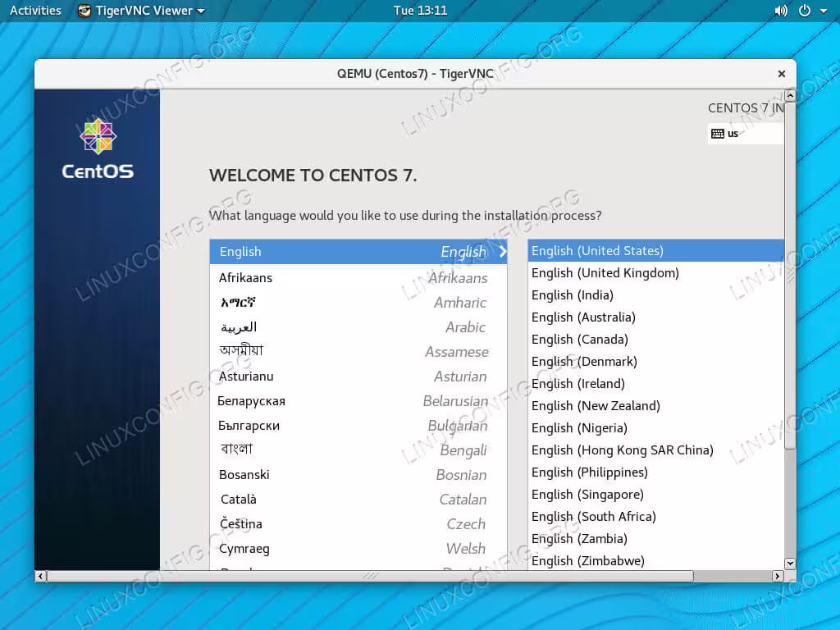Click the vertical scrollbar up arrow

(x=790, y=96)
